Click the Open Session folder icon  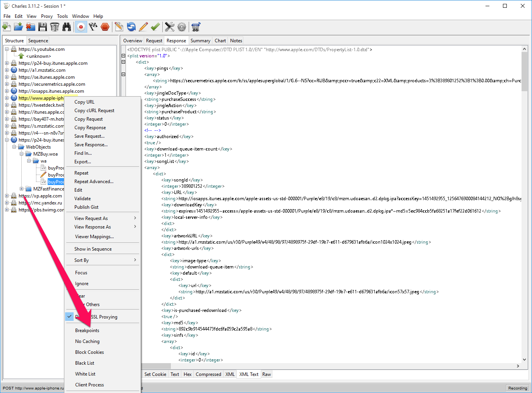[18, 27]
